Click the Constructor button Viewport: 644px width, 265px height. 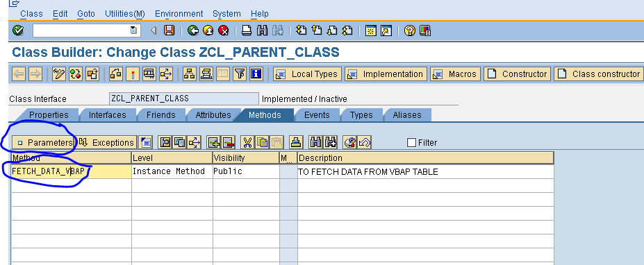pyautogui.click(x=517, y=74)
